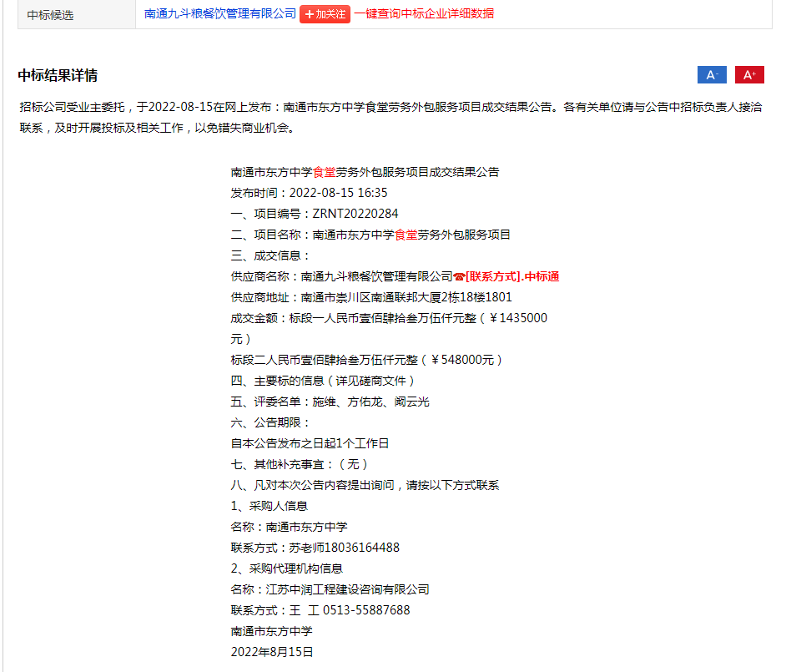The width and height of the screenshot is (786, 672).
Task: Select the blue A- text size control
Action: [x=711, y=74]
